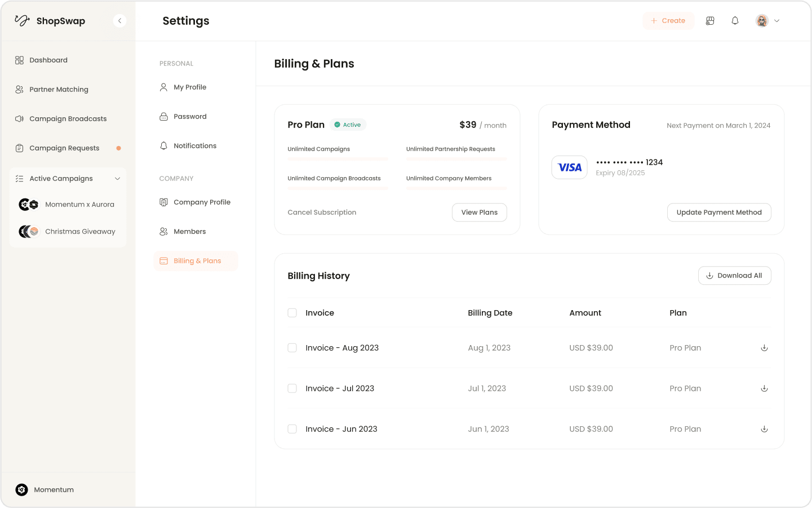Collapse the Active Campaigns section
The height and width of the screenshot is (508, 812).
tap(117, 178)
